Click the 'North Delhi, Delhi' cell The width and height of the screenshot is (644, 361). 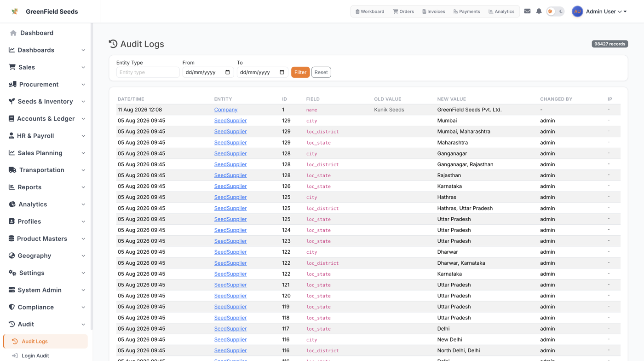click(x=459, y=350)
